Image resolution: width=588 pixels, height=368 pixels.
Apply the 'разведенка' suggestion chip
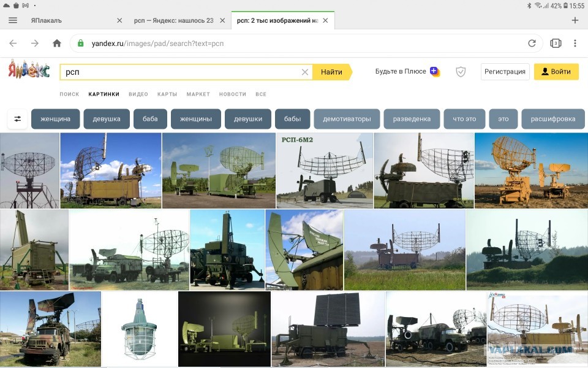click(x=412, y=119)
